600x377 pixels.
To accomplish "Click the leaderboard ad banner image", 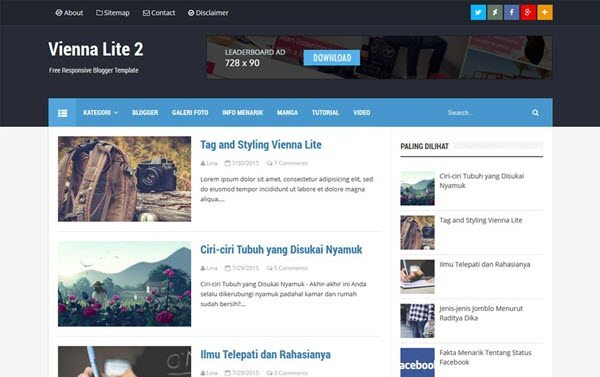I will tap(380, 57).
